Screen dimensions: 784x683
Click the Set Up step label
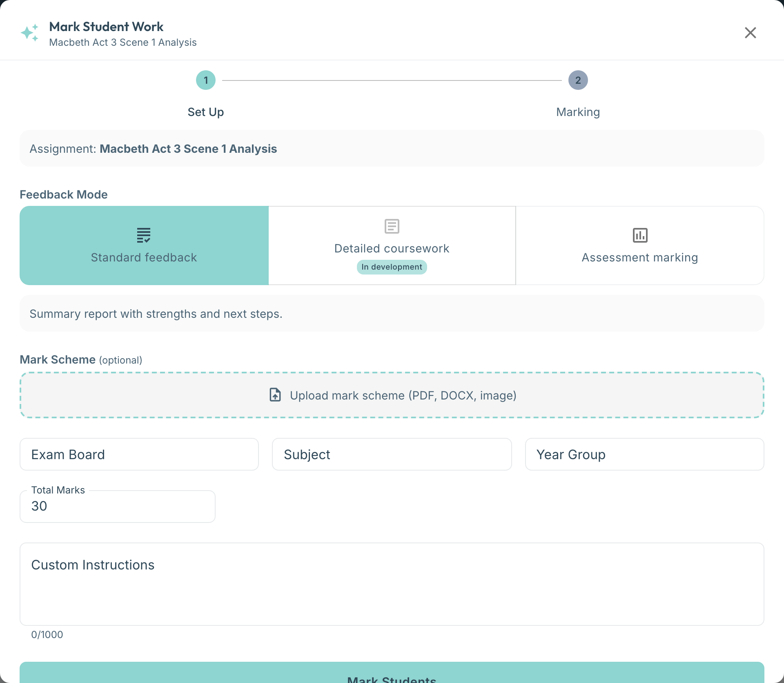coord(206,112)
